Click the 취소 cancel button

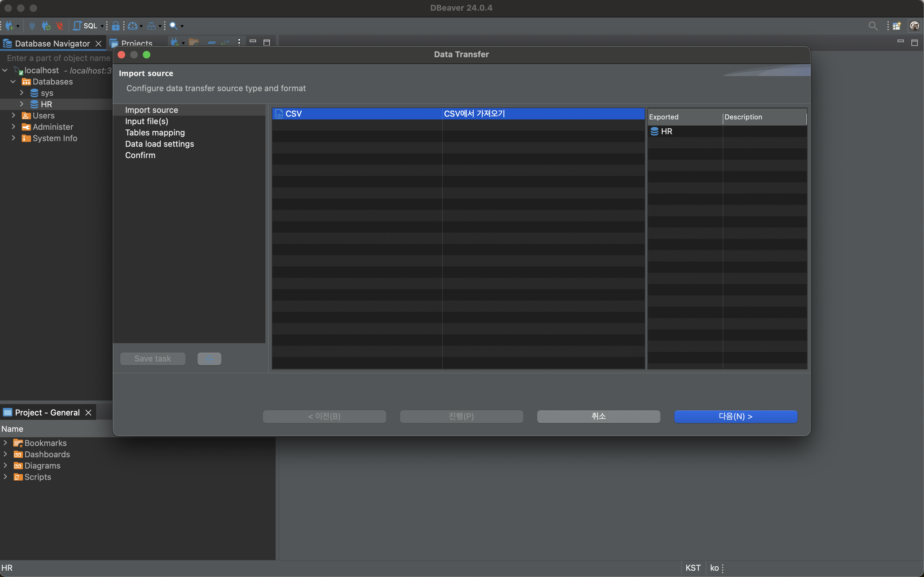(598, 416)
